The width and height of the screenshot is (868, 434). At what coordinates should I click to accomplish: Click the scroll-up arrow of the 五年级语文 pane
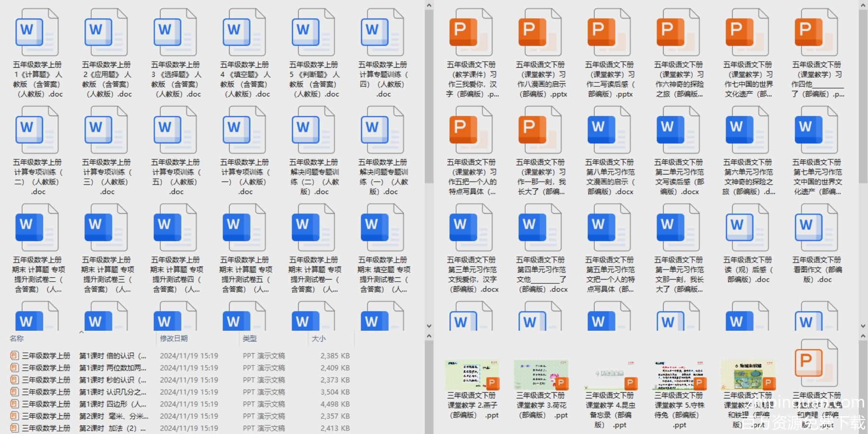[x=863, y=5]
